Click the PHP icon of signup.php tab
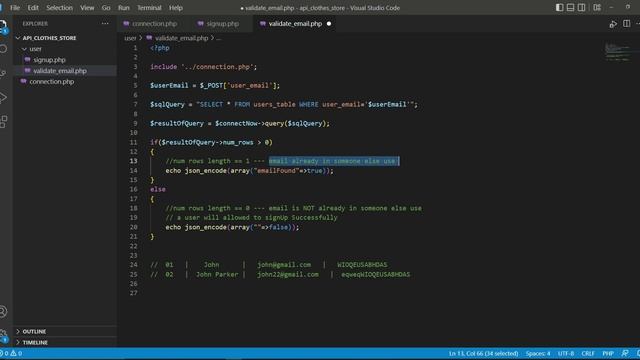This screenshot has height=360, width=640. (200, 24)
